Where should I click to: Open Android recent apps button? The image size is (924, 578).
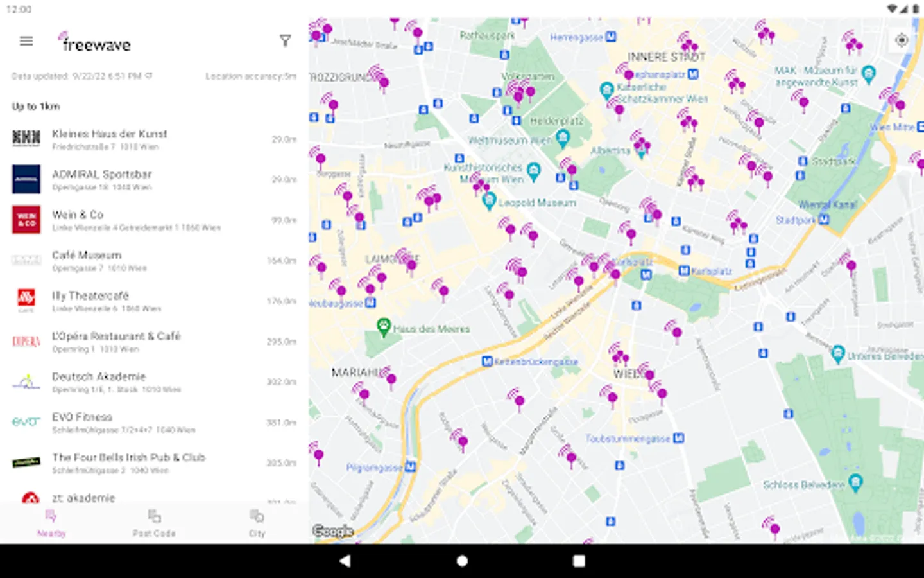click(579, 561)
